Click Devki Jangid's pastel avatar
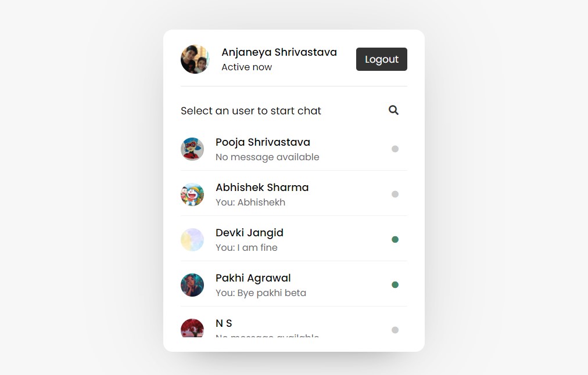This screenshot has width=588, height=375. pos(192,240)
